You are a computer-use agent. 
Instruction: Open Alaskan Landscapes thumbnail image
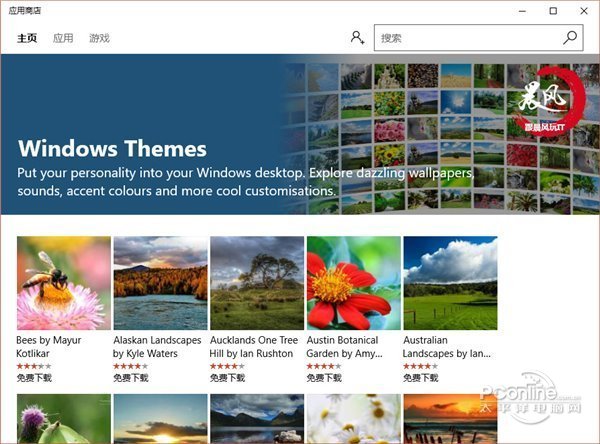tap(161, 283)
